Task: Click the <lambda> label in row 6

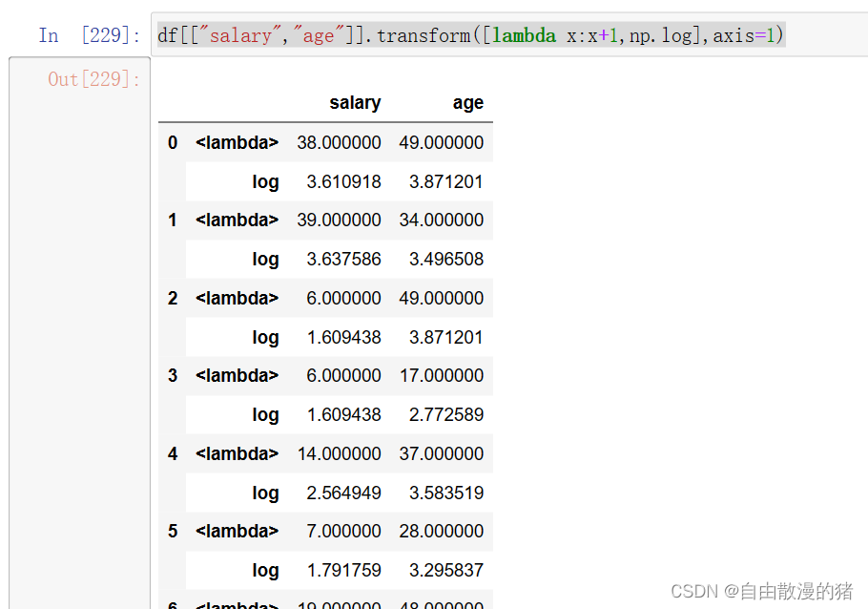Action: (237, 603)
